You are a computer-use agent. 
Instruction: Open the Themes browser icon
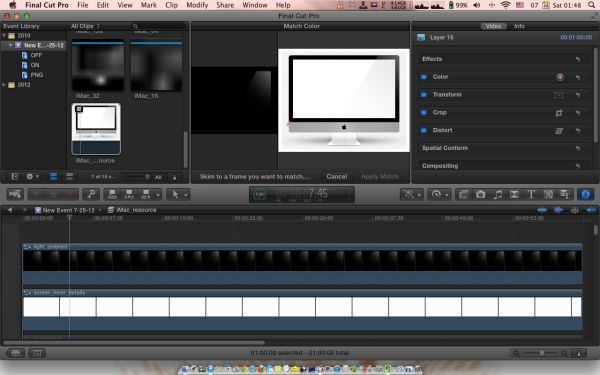[565, 194]
